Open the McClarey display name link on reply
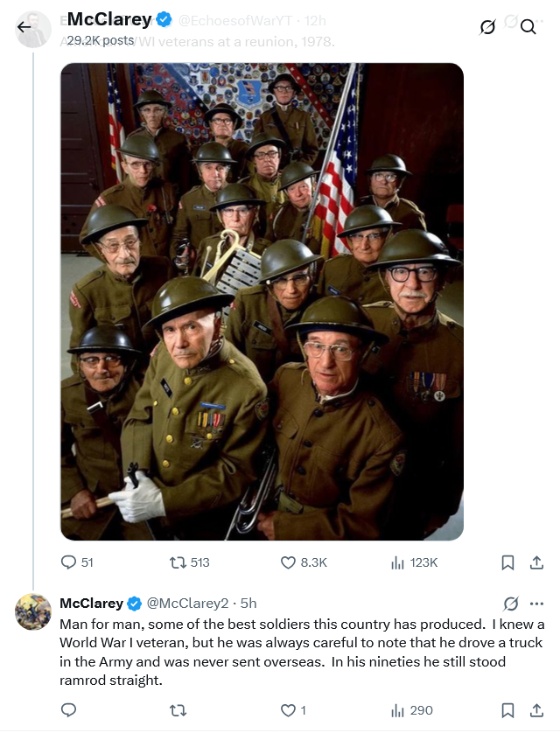The width and height of the screenshot is (560, 733). click(91, 604)
